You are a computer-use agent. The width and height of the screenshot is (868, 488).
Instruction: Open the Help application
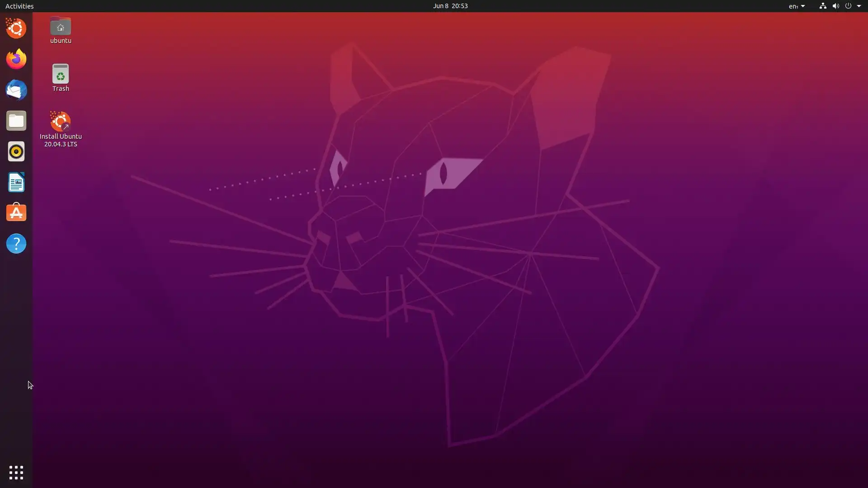point(16,244)
